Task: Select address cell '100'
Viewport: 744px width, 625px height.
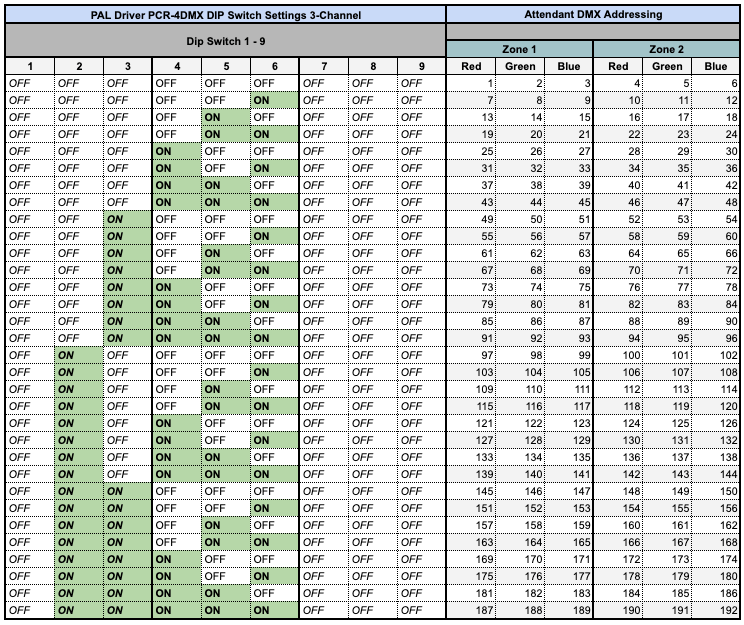Action: 618,355
